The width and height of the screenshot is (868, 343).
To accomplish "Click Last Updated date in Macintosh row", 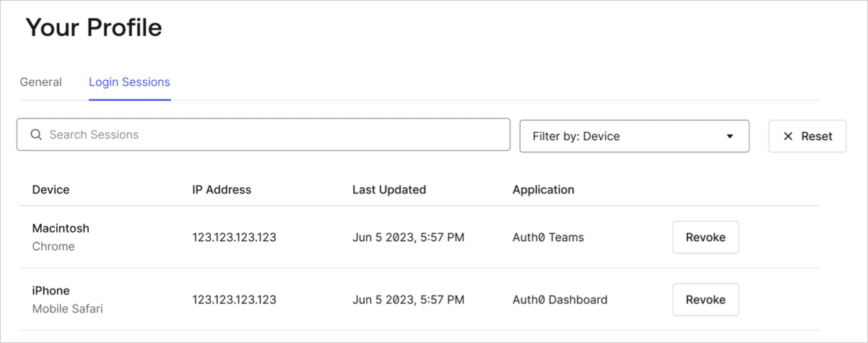I will (x=408, y=237).
